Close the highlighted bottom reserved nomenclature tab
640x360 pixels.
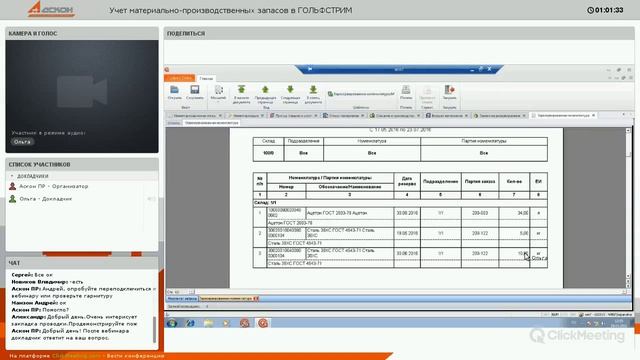pyautogui.click(x=256, y=299)
